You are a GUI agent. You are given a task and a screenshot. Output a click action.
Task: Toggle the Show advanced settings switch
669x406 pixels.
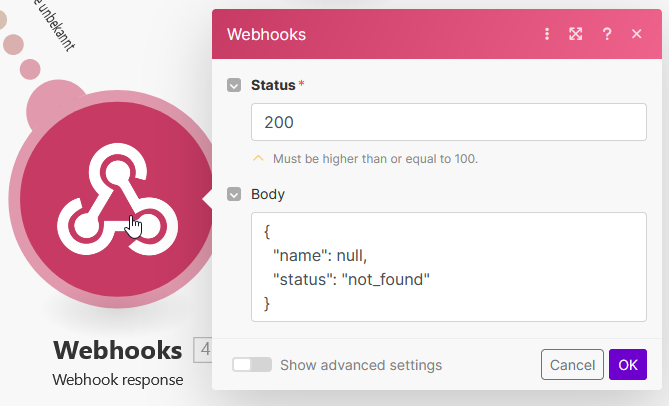click(252, 365)
